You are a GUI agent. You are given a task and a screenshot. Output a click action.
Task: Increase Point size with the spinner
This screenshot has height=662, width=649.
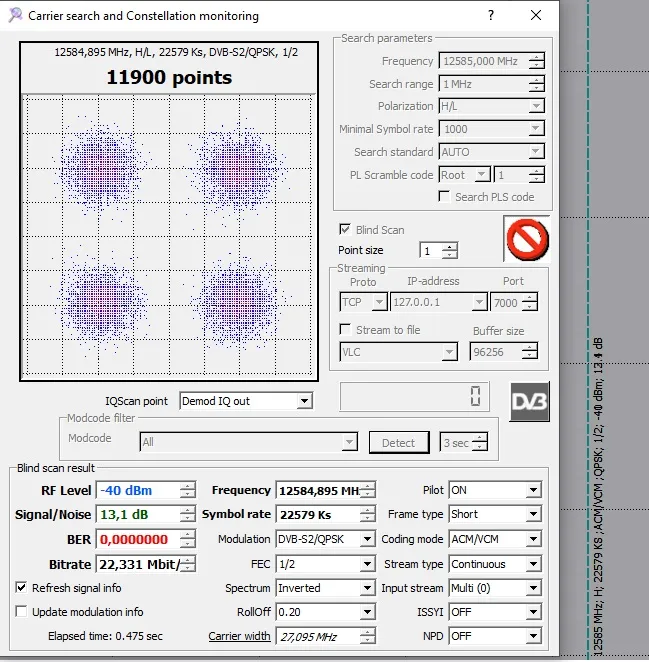450,246
